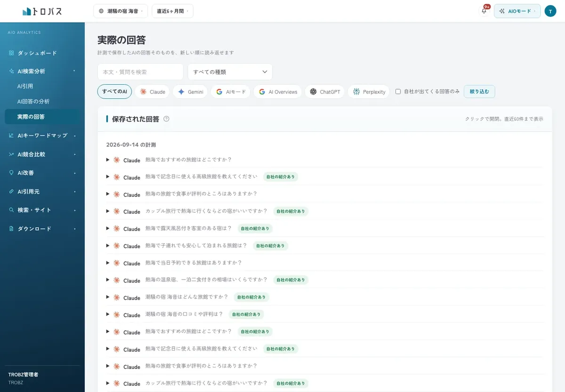The width and height of the screenshot is (565, 392).
Task: Click the 絞り込む button
Action: 479,92
